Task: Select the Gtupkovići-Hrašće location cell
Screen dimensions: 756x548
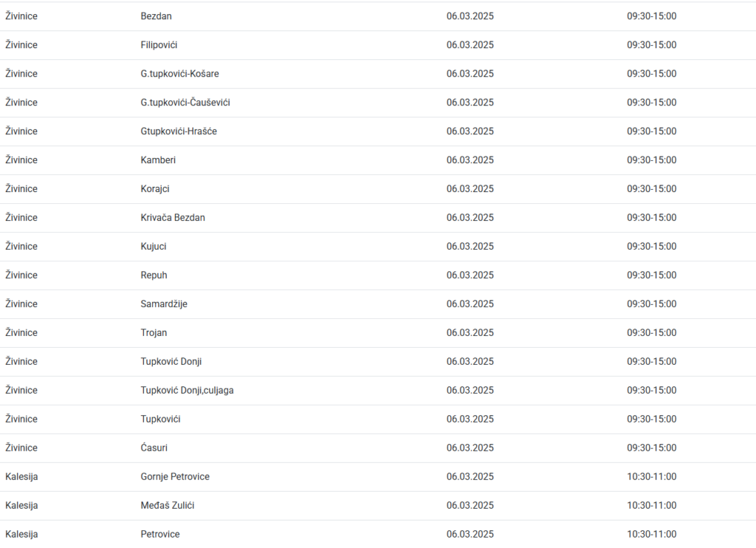Action: point(179,131)
